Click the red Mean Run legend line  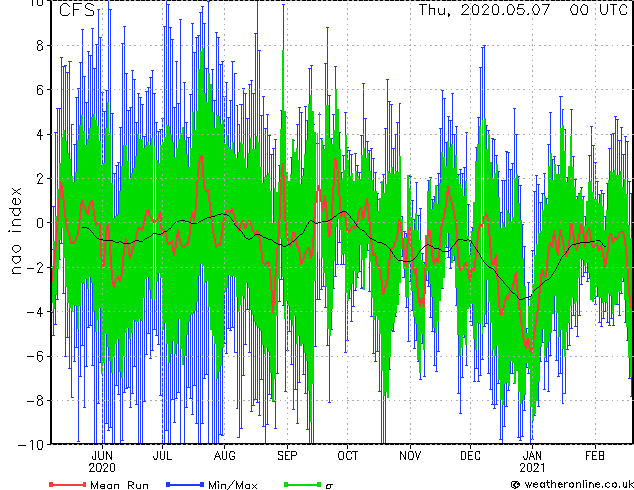click(68, 484)
